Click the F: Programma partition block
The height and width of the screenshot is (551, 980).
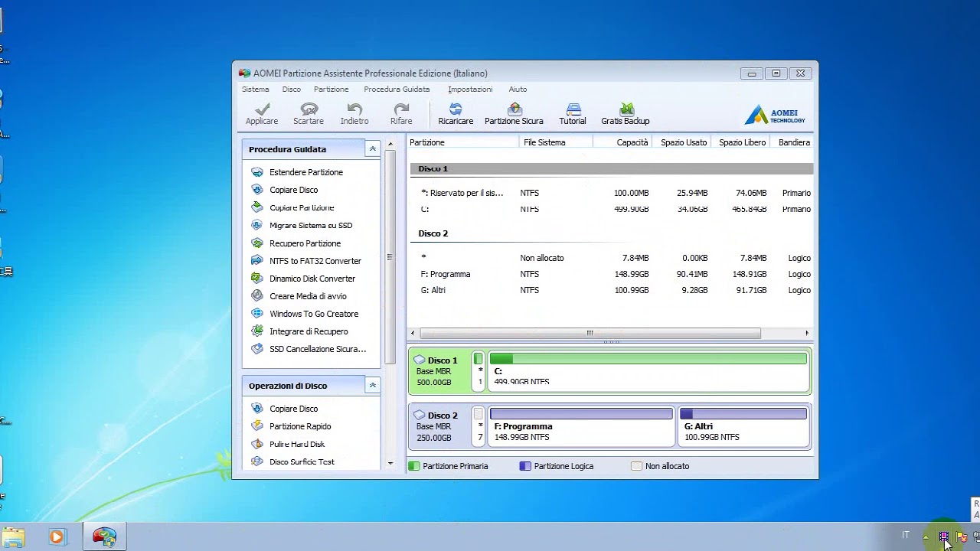[581, 426]
